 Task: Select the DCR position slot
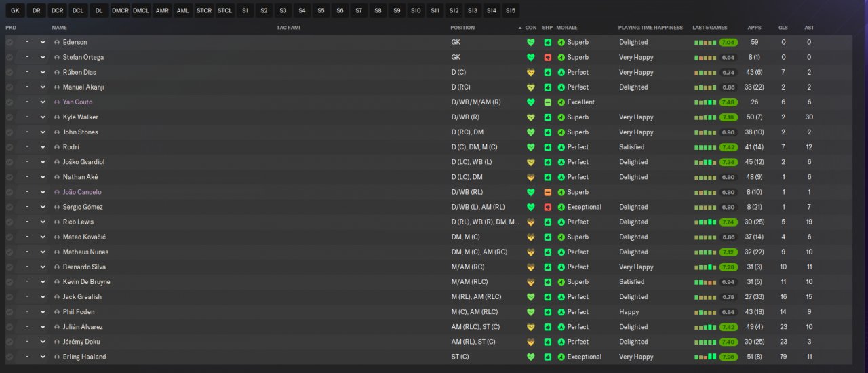coord(57,11)
